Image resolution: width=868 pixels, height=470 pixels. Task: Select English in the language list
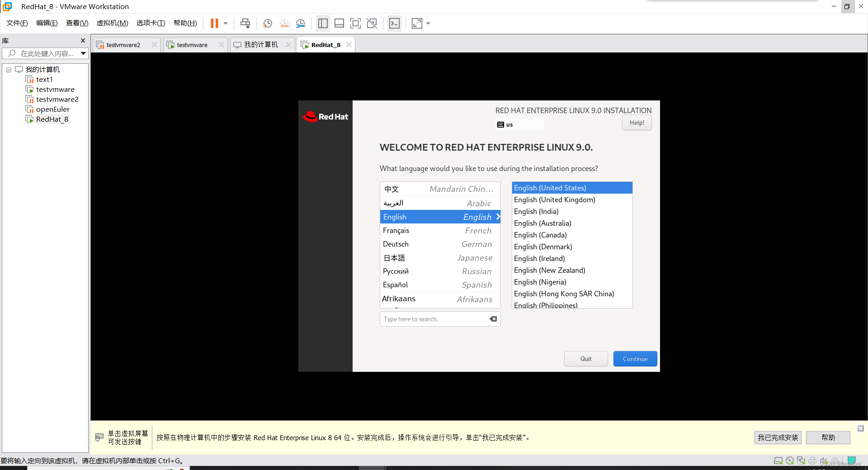(440, 217)
